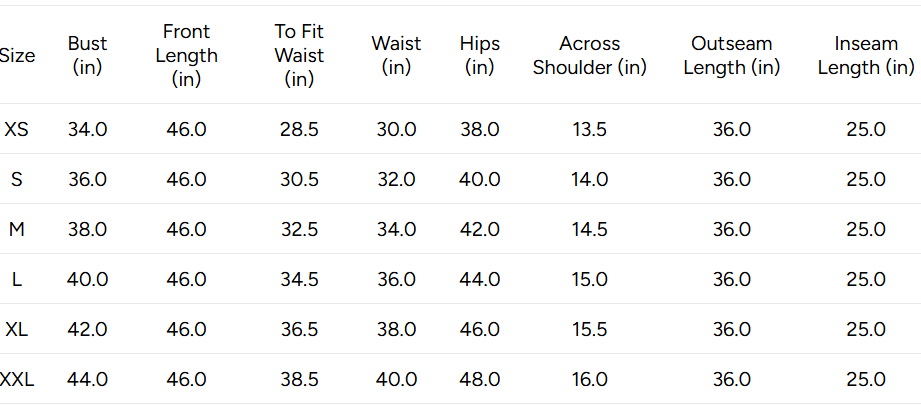Click the L row inseam length value

coord(866,280)
